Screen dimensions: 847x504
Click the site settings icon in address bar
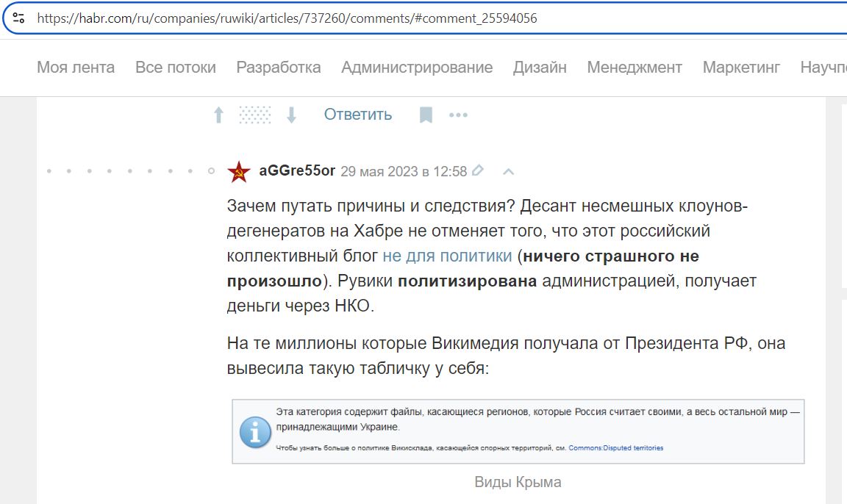tap(18, 18)
